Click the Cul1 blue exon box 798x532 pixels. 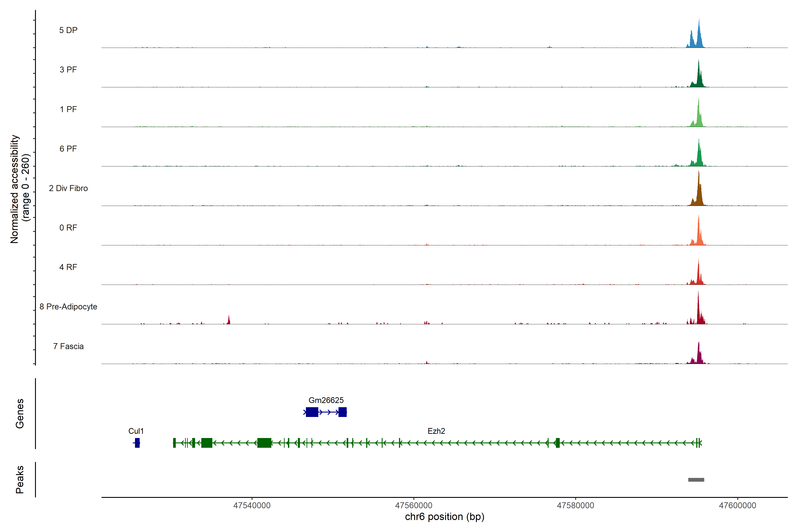coord(137,443)
